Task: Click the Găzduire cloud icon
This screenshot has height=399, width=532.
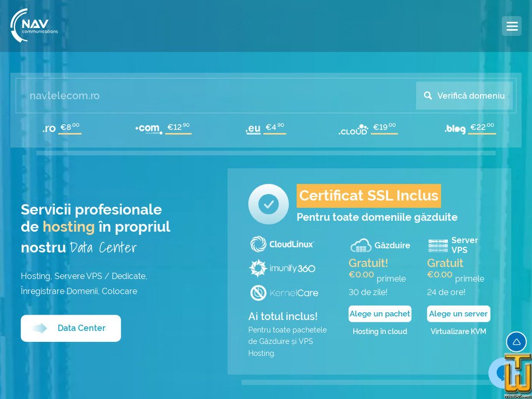Action: pos(361,245)
